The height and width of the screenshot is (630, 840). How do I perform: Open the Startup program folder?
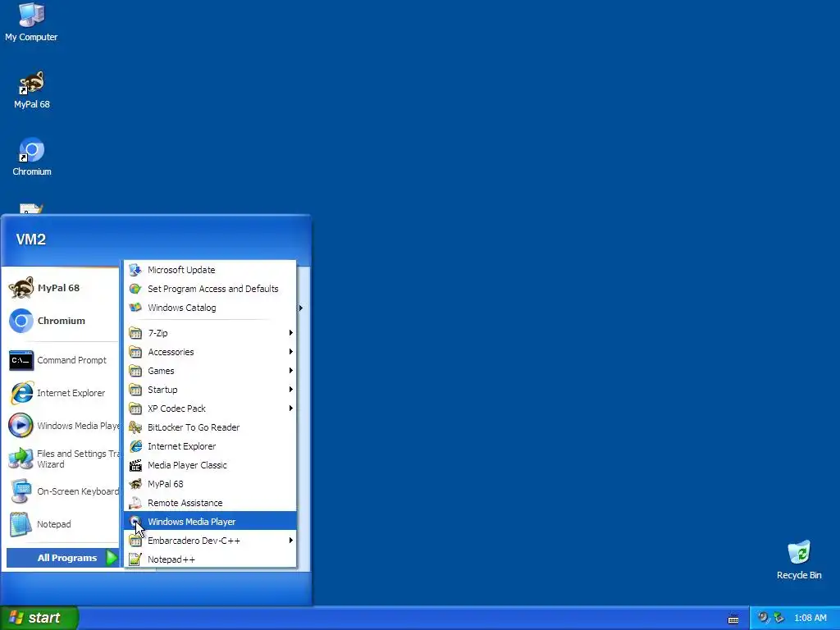pos(210,390)
